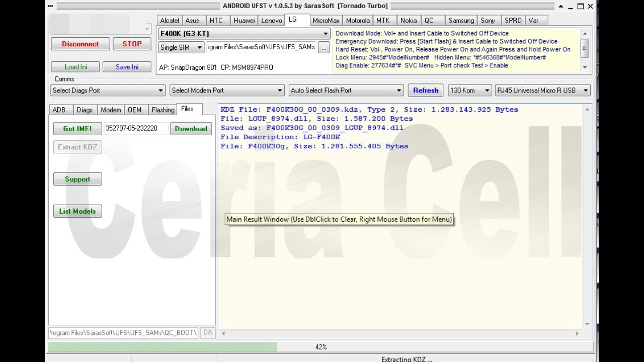The width and height of the screenshot is (644, 362).
Task: Click the IMEI number input field
Action: (x=136, y=129)
